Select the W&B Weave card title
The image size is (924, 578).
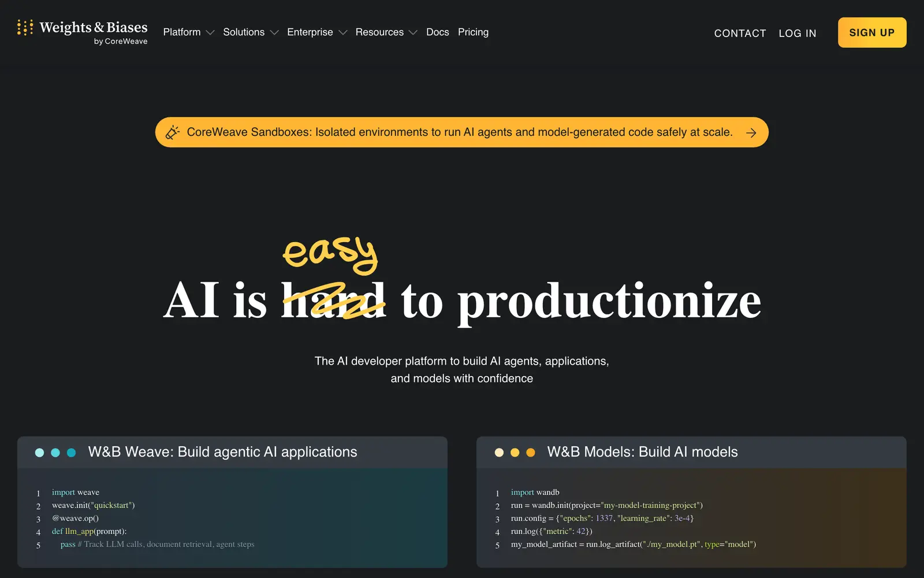(x=223, y=452)
